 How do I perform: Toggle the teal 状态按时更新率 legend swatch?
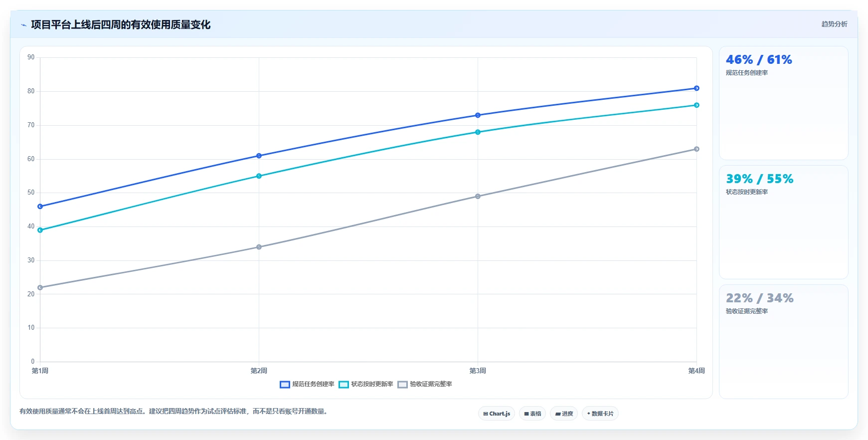click(344, 384)
